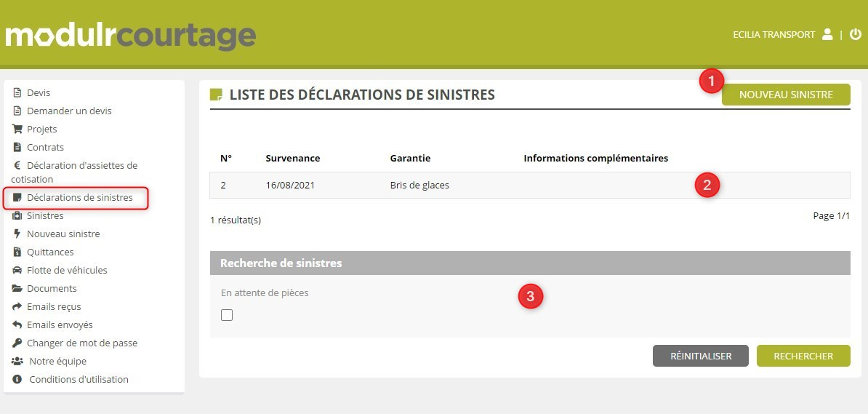Click the user profile icon
Image resolution: width=868 pixels, height=414 pixels.
click(827, 34)
